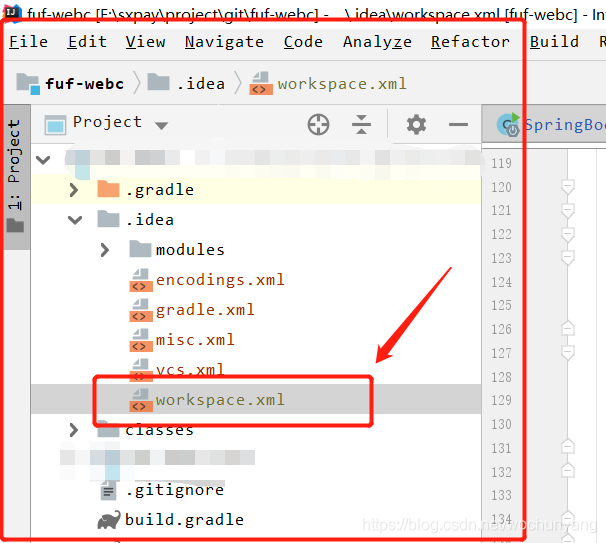Screen dimensions: 606x543
Task: Collapse the root project node
Action: tap(43, 159)
